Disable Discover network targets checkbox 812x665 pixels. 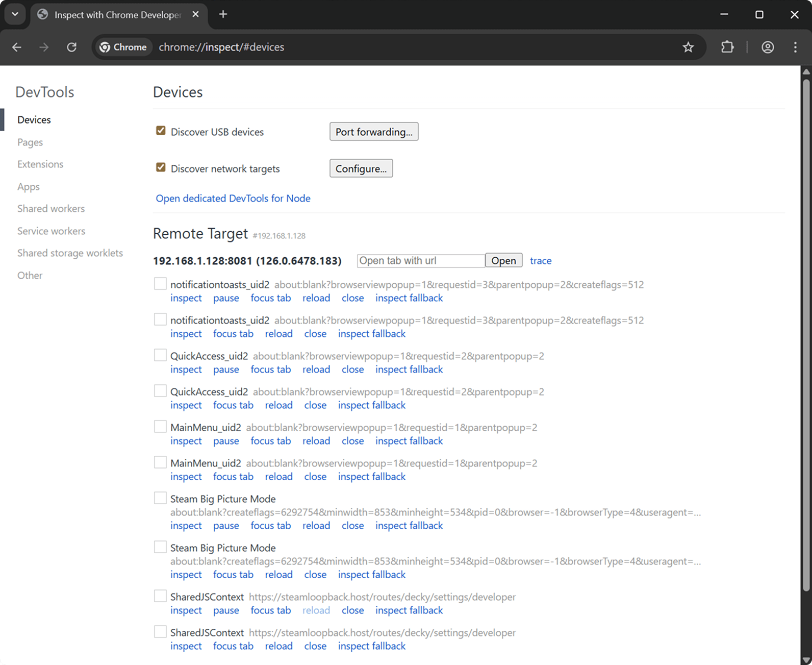161,167
